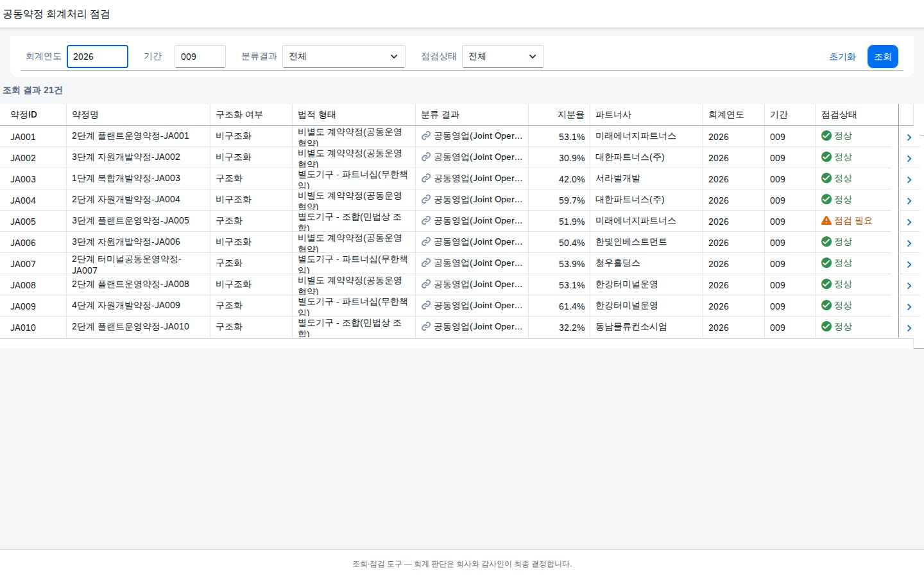Click the link icon in JA010's 분류 결과 cell
Viewport: 924px width, 578px height.
click(x=425, y=327)
